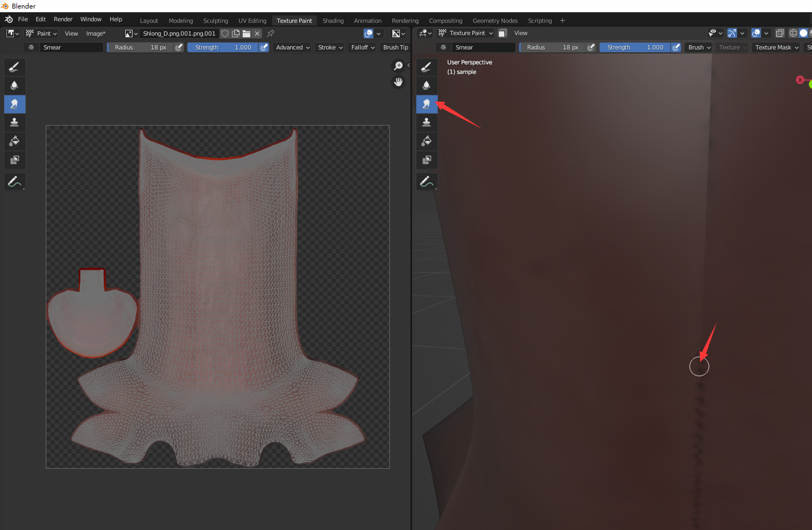Click the zoom magnifier icon in image editor
Screen dimensions: 812x530
(x=398, y=66)
